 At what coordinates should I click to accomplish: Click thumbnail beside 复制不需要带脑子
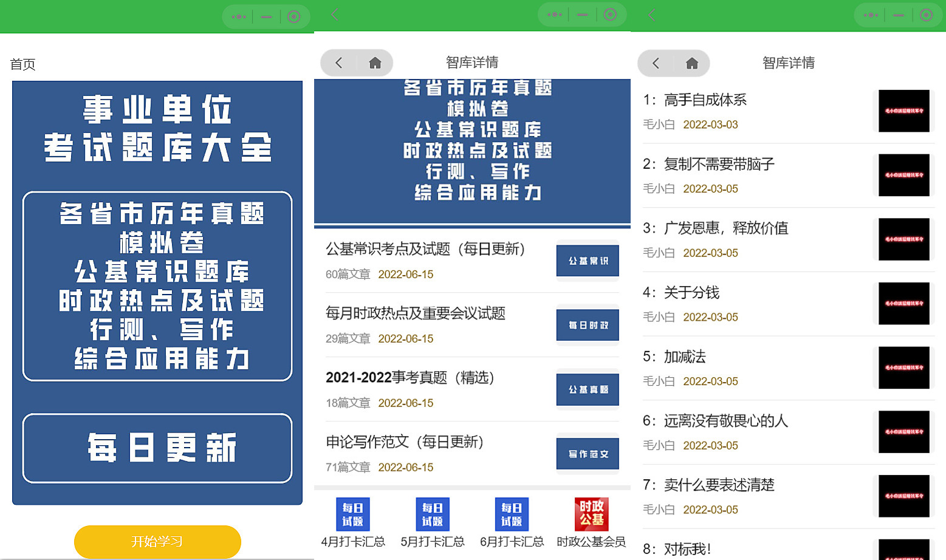point(904,175)
